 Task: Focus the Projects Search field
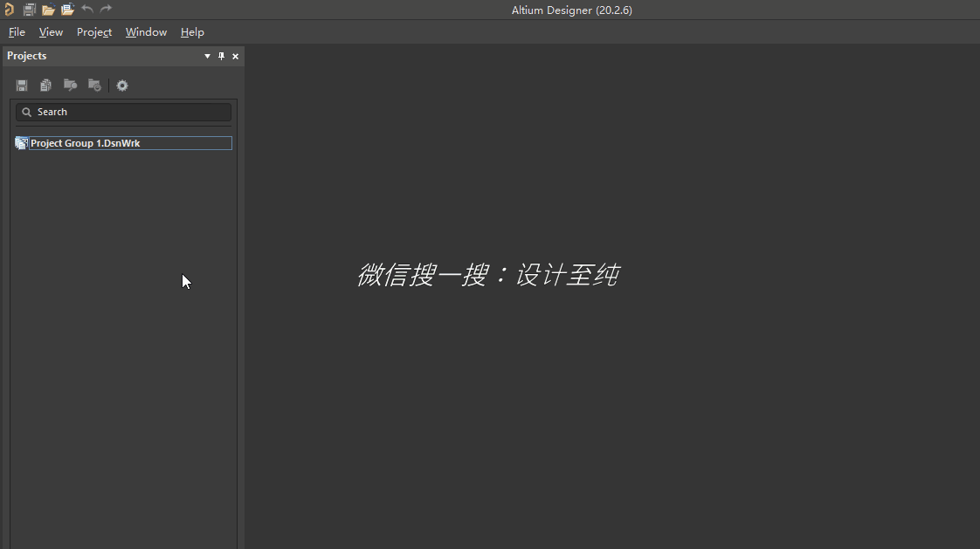tap(124, 112)
